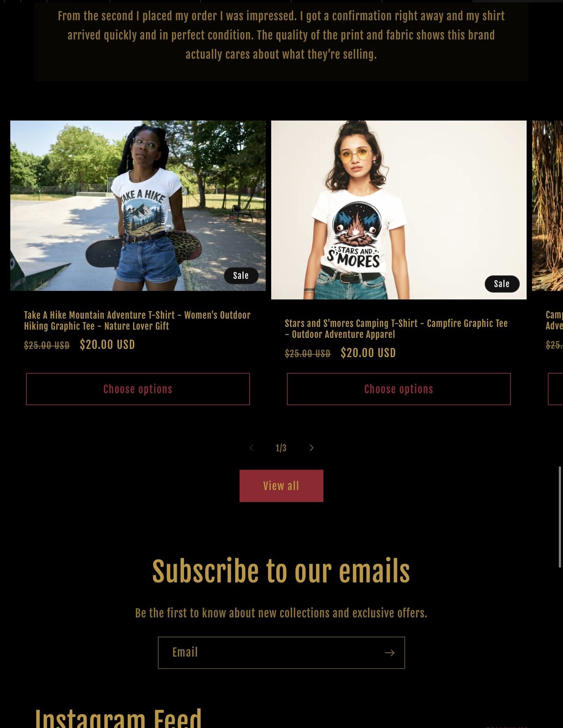563x728 pixels.
Task: Open Take A Hike Mountain Adventure title link
Action: coord(137,321)
